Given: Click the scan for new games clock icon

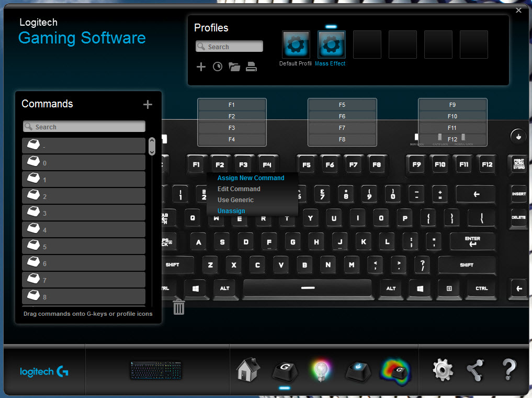Looking at the screenshot, I should point(218,67).
